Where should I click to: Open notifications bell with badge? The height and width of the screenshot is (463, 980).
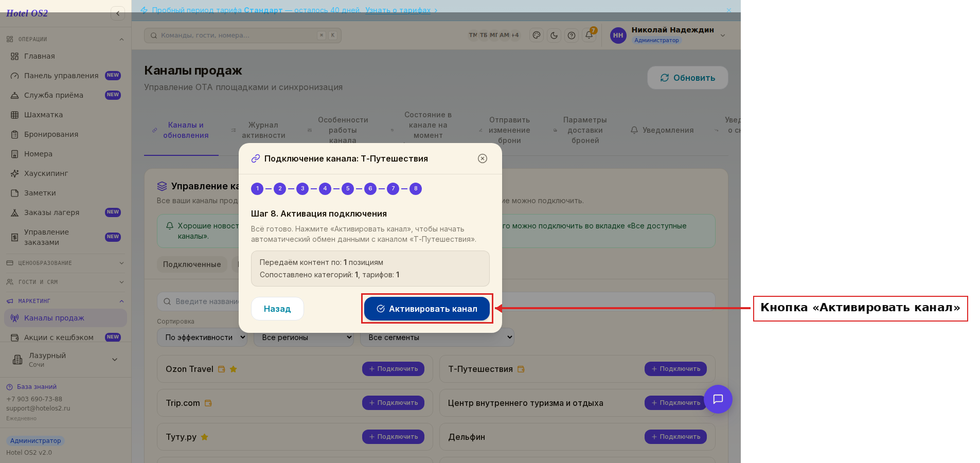click(x=590, y=35)
